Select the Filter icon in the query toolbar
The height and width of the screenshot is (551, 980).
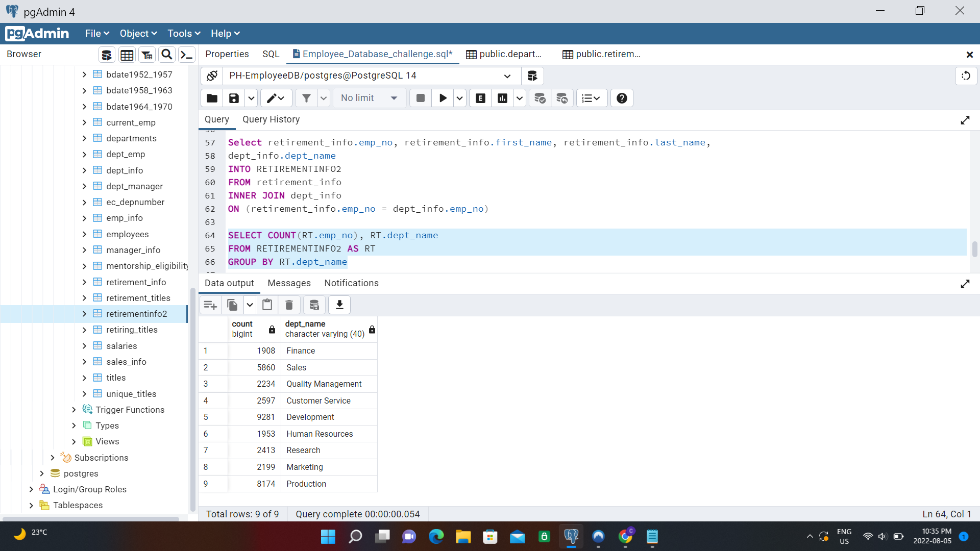[306, 98]
